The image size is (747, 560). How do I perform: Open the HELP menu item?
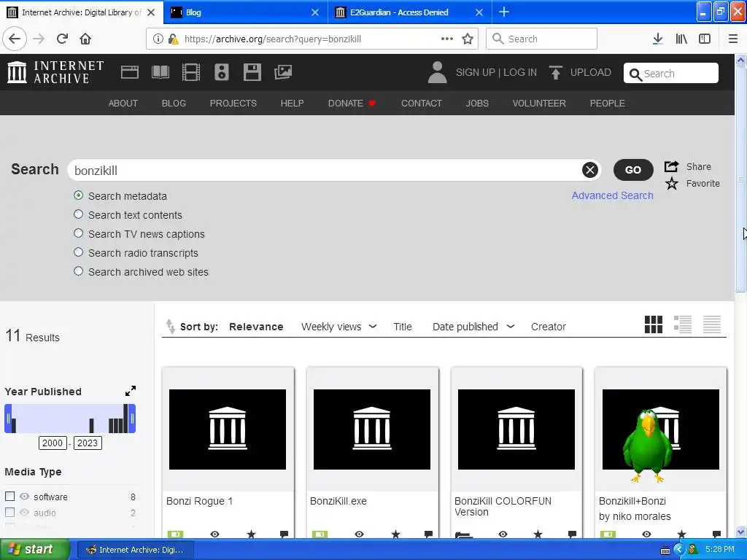click(292, 104)
